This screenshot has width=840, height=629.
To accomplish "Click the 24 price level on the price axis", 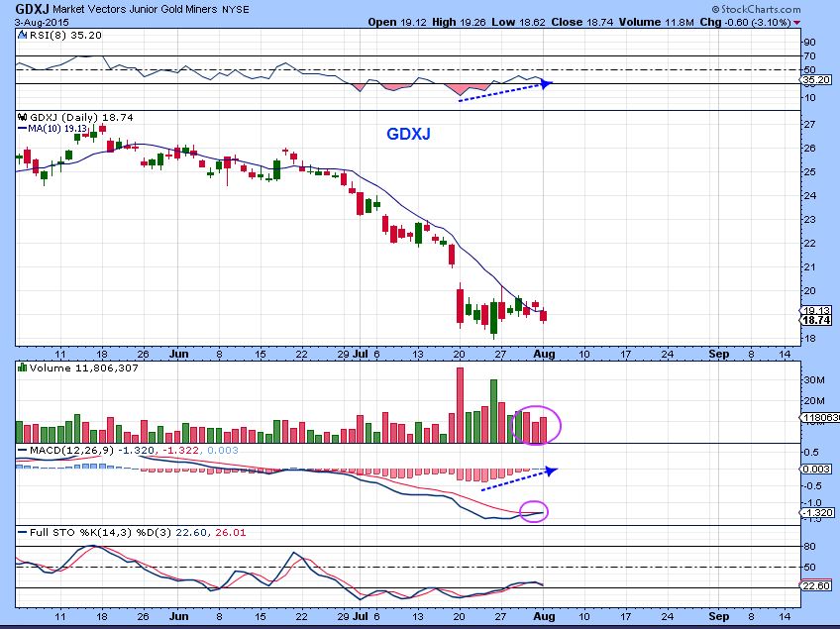I will pyautogui.click(x=810, y=195).
